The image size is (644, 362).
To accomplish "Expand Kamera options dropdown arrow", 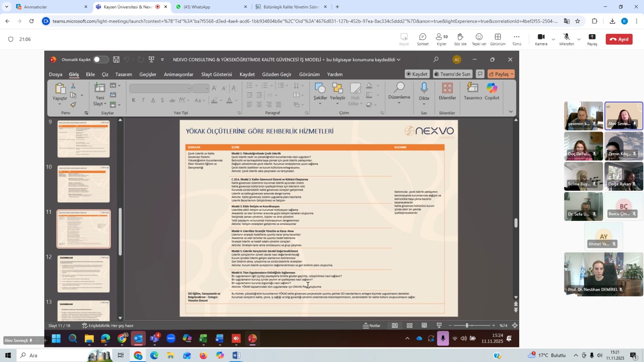I will (x=553, y=39).
